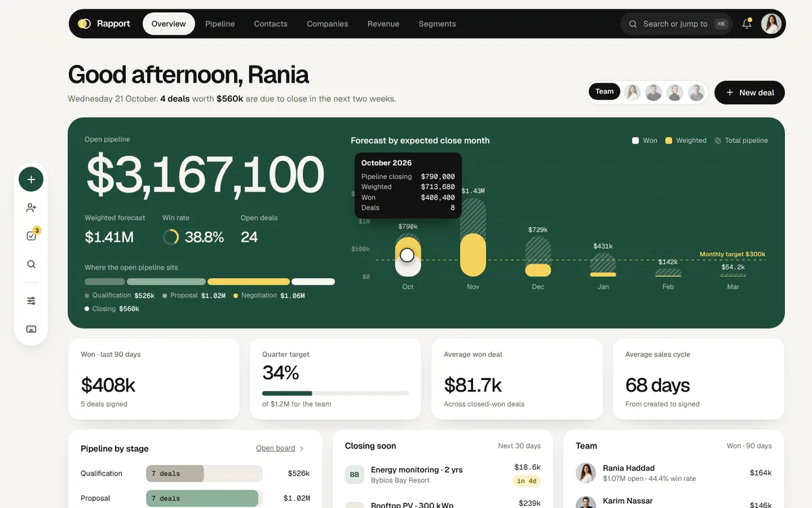The image size is (812, 508).
Task: Click the Rapport logo
Action: click(104, 24)
